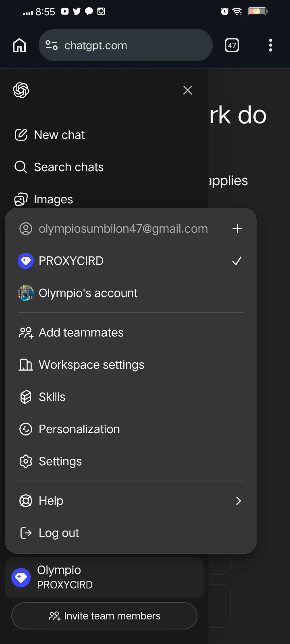Expand the Help submenu chevron
Viewport: 290px width, 644px height.
point(238,501)
